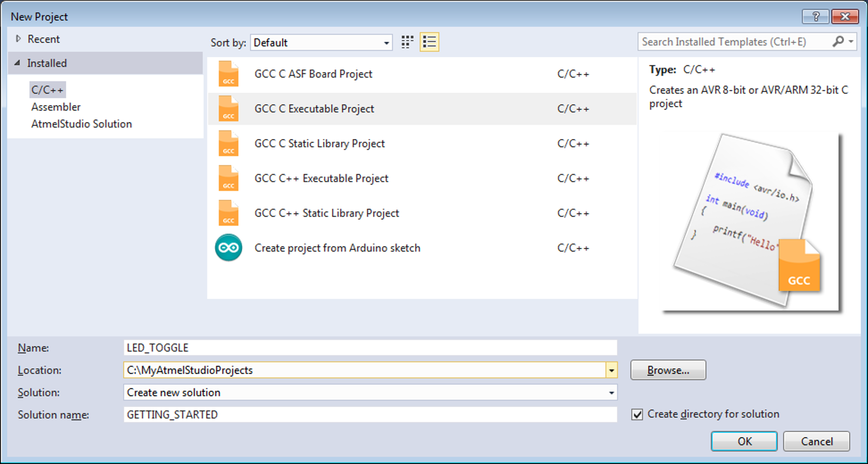The width and height of the screenshot is (868, 464).
Task: Expand the Location path dropdown arrow
Action: coord(611,370)
